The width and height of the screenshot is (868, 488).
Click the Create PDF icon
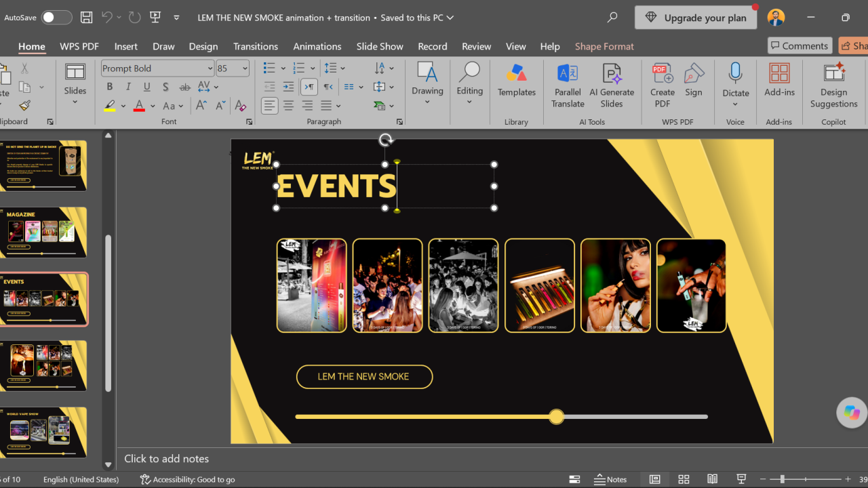pos(663,86)
